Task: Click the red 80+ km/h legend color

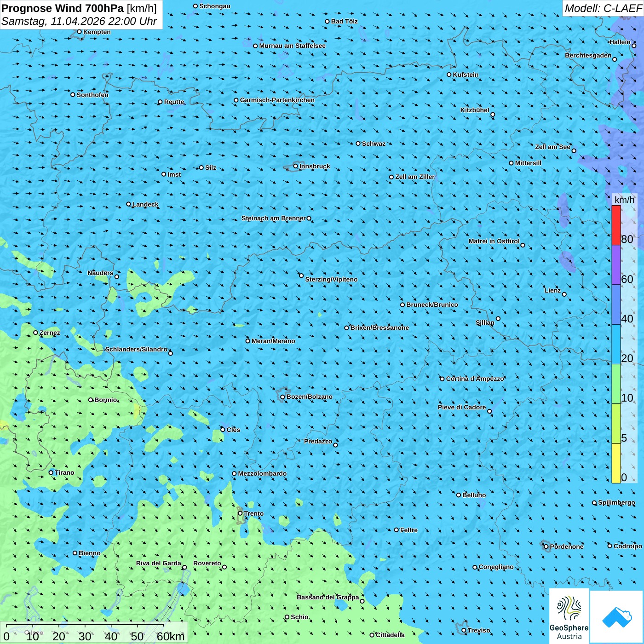Action: [x=616, y=225]
